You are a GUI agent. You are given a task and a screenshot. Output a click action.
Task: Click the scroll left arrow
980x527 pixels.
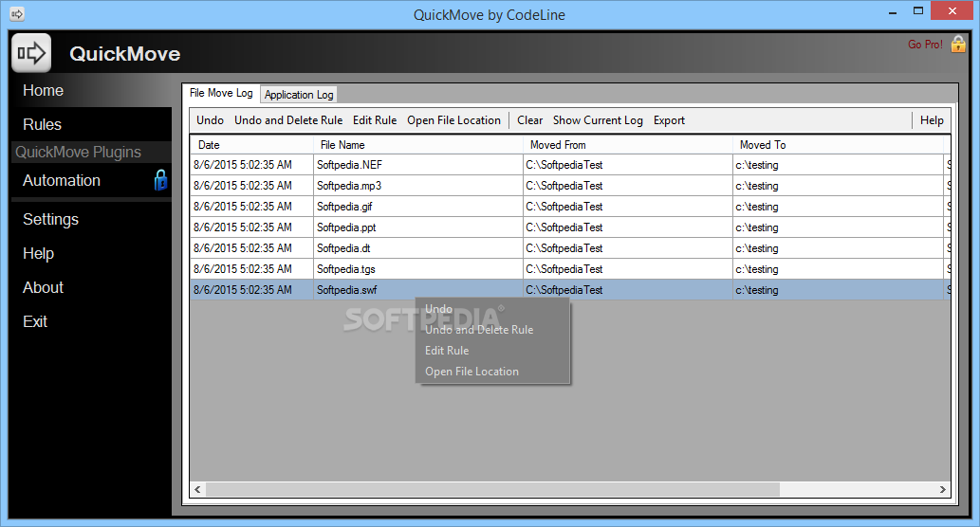(x=197, y=489)
